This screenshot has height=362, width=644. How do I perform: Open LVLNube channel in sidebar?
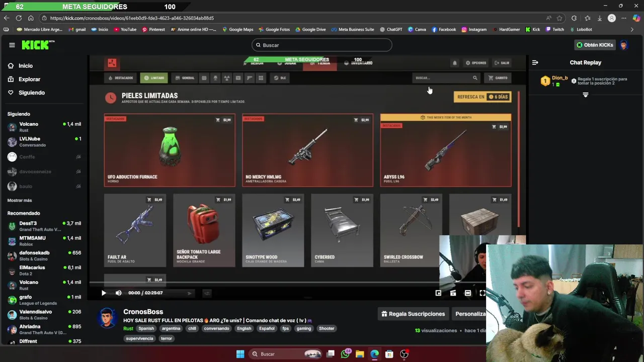[x=44, y=142]
